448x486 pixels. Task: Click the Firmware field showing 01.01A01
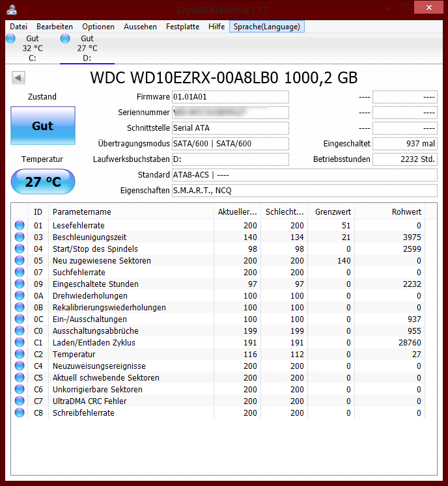pos(231,97)
